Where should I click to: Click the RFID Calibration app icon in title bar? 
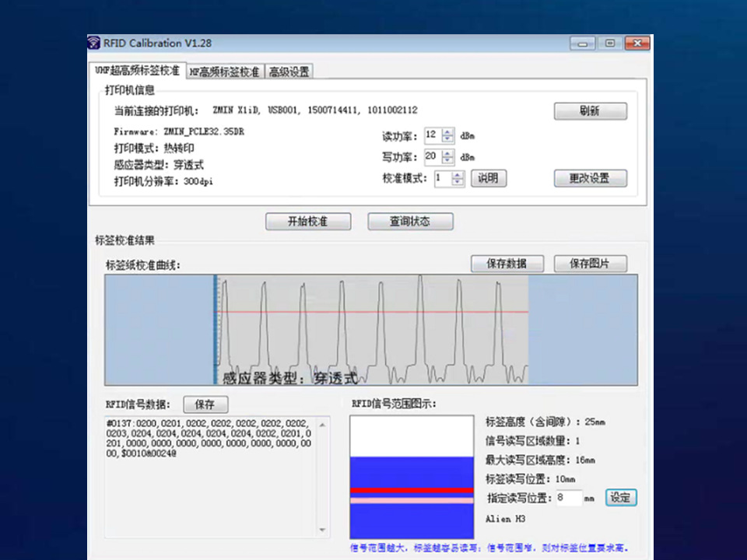pos(94,43)
